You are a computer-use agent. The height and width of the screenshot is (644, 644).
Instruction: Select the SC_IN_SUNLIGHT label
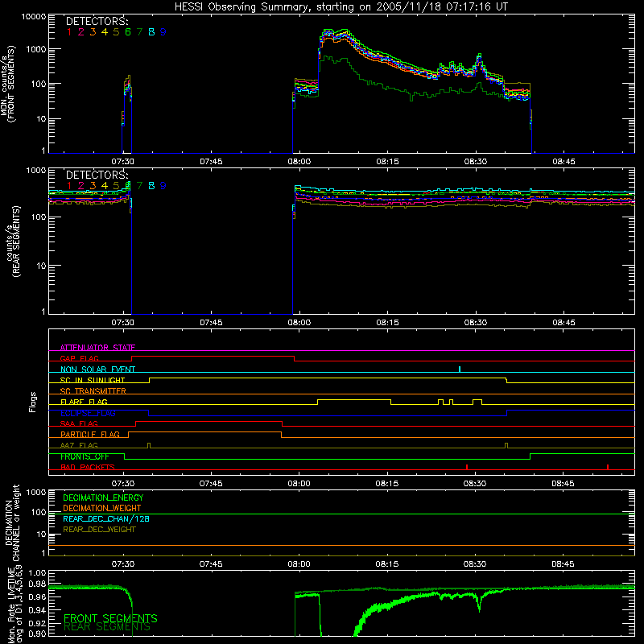pyautogui.click(x=93, y=380)
